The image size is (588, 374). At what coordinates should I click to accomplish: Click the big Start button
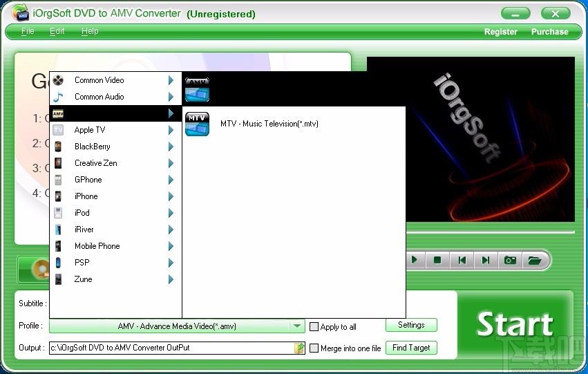pos(515,324)
